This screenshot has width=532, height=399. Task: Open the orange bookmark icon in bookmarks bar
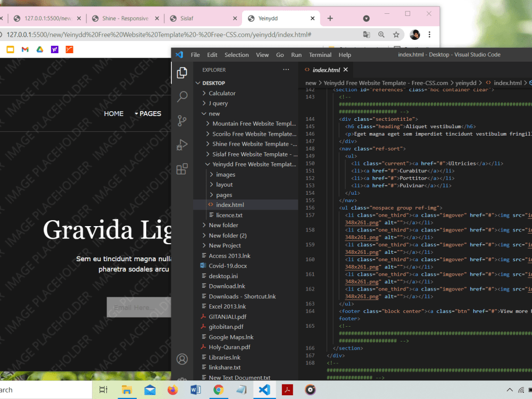70,49
